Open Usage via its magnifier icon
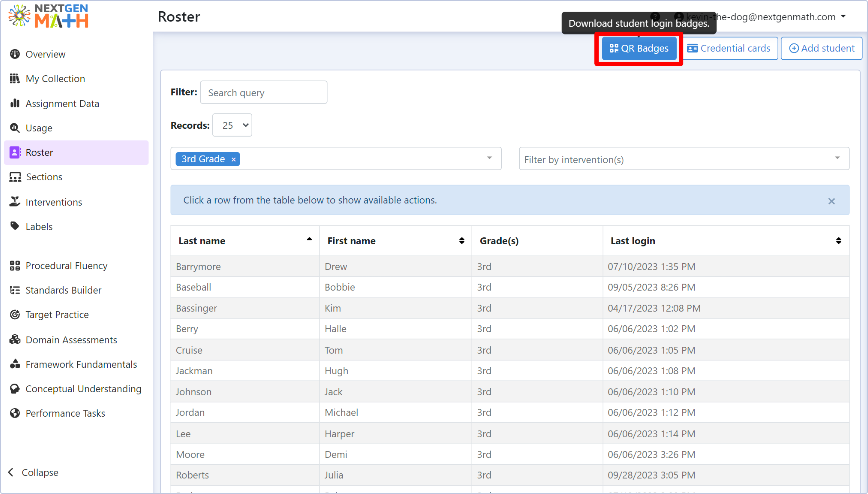Viewport: 868px width, 494px height. click(x=15, y=128)
